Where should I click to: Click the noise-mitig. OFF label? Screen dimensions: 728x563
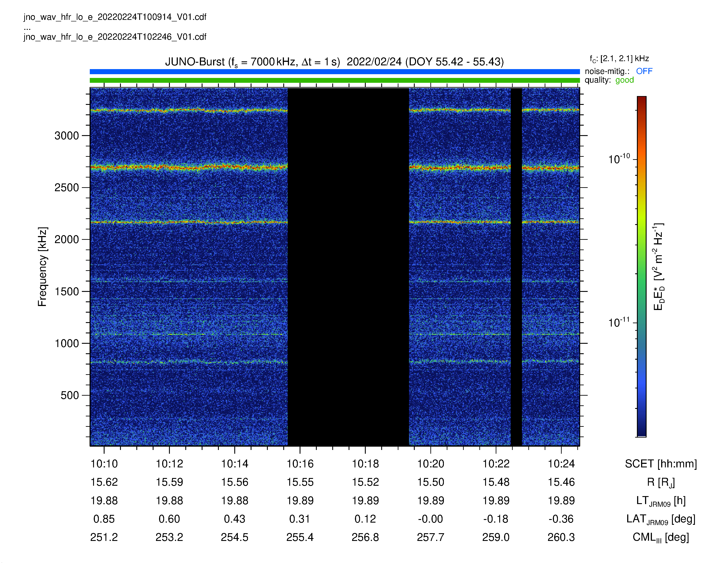pos(619,71)
